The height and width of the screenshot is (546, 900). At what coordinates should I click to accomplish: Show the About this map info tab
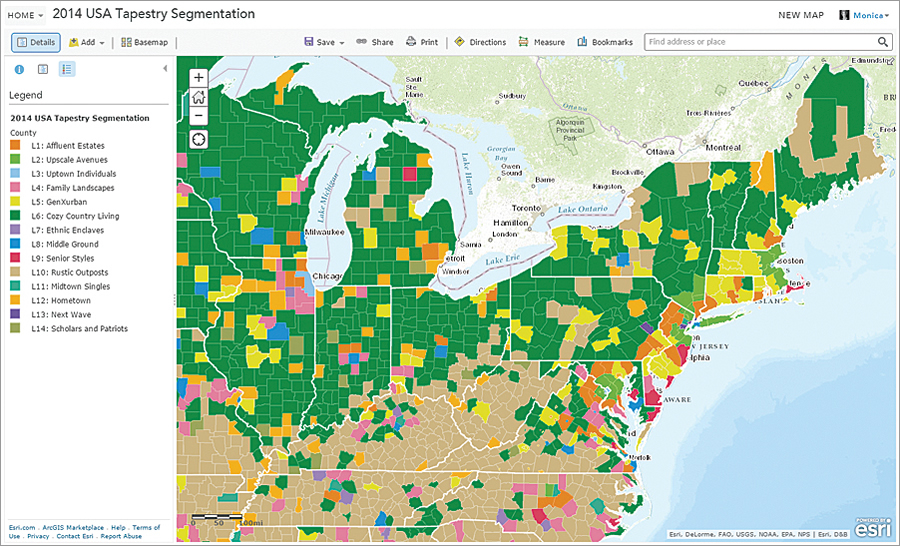coord(19,69)
